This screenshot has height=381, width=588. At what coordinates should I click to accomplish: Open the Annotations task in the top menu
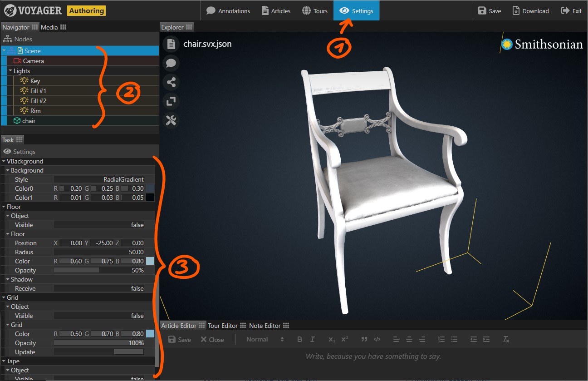coord(228,11)
